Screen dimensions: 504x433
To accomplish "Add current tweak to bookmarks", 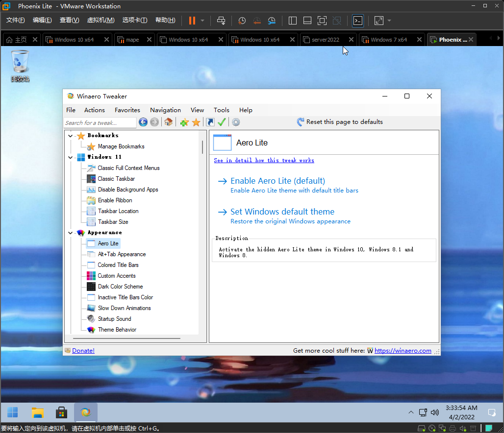I will (x=184, y=122).
